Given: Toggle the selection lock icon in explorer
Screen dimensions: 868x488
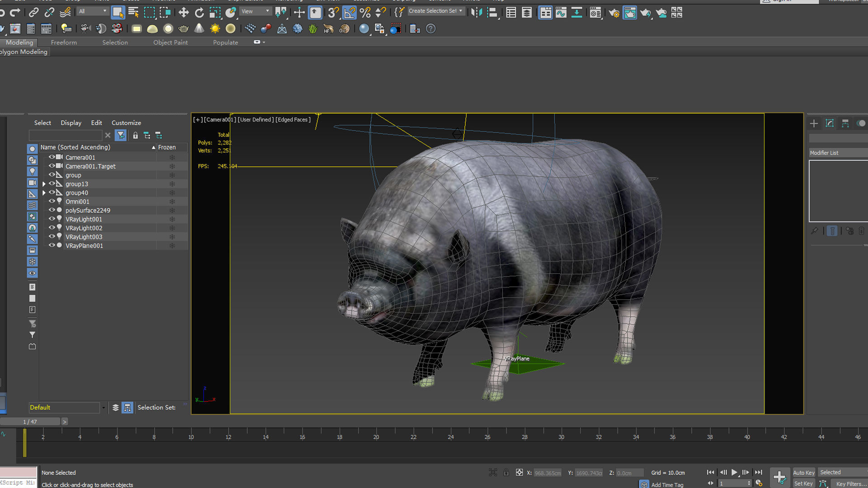Looking at the screenshot, I should (135, 135).
